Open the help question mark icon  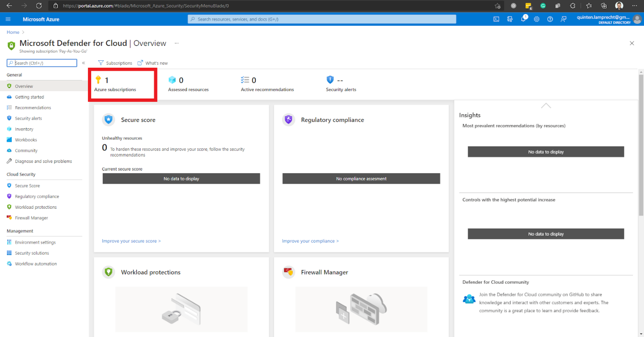pyautogui.click(x=550, y=19)
